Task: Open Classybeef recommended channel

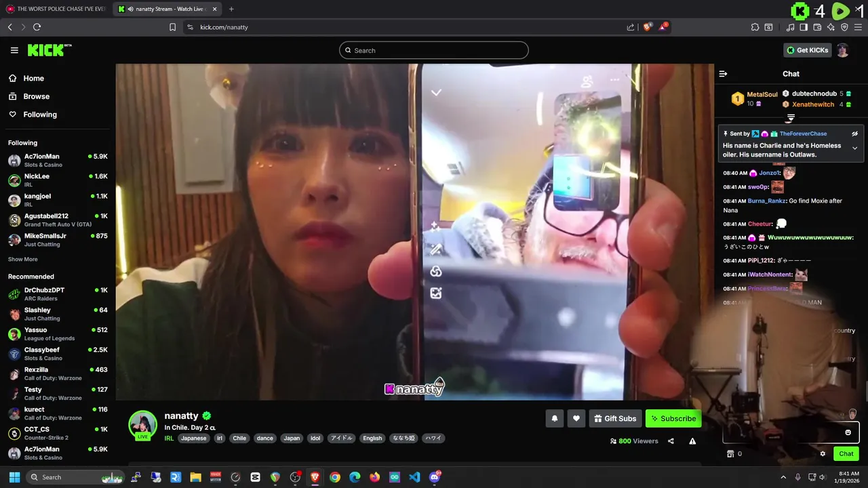Action: click(58, 354)
